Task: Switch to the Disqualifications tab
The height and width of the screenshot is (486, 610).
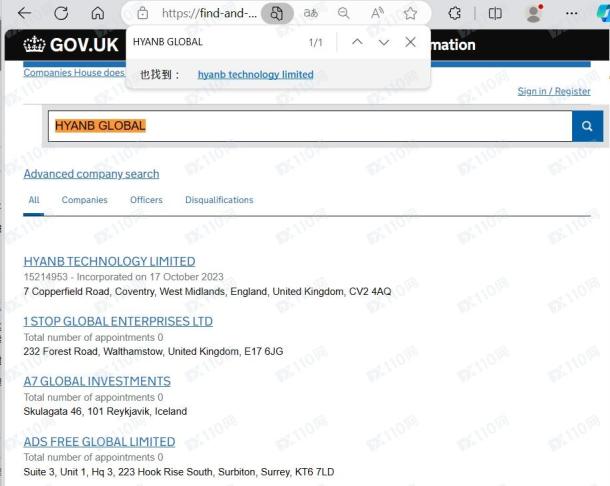Action: 219,200
